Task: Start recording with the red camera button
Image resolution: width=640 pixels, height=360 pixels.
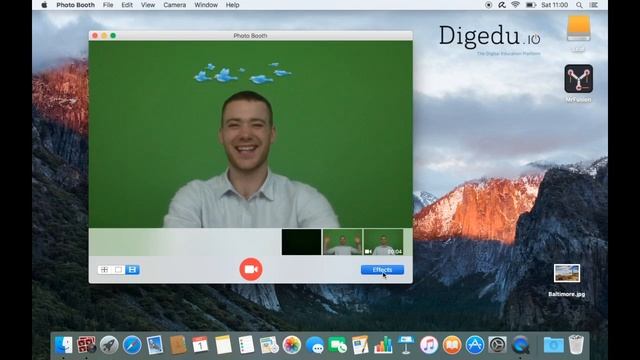Action: click(251, 269)
